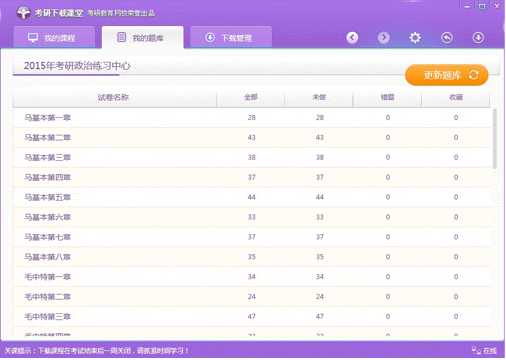This screenshot has width=506, height=360.
Task: Switch to 我的课程 tab
Action: pyautogui.click(x=54, y=38)
